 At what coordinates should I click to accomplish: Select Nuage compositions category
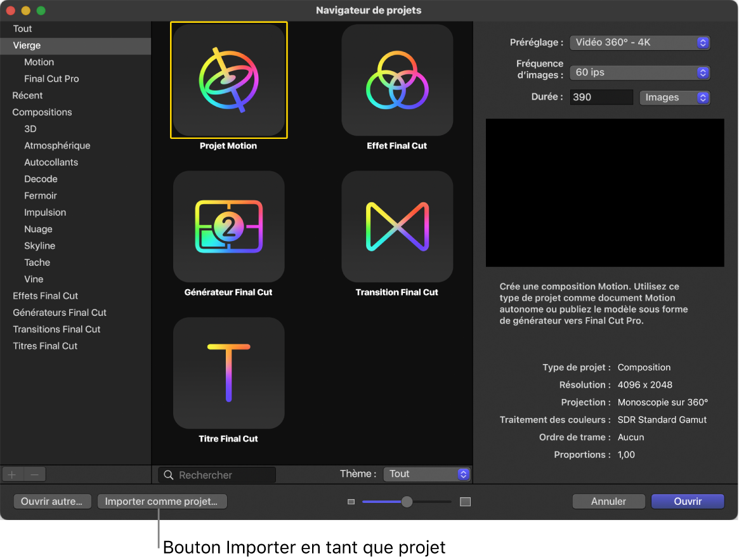point(75,229)
